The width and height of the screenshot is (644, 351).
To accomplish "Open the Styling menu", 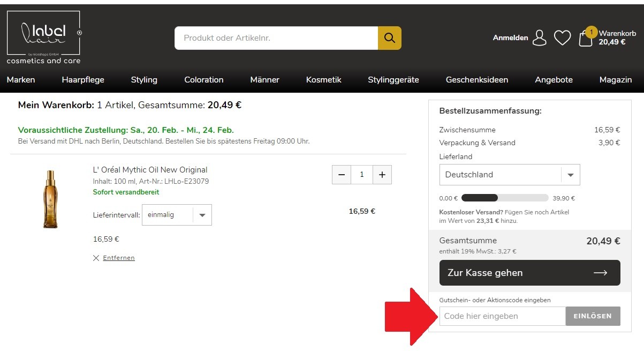I will [144, 80].
